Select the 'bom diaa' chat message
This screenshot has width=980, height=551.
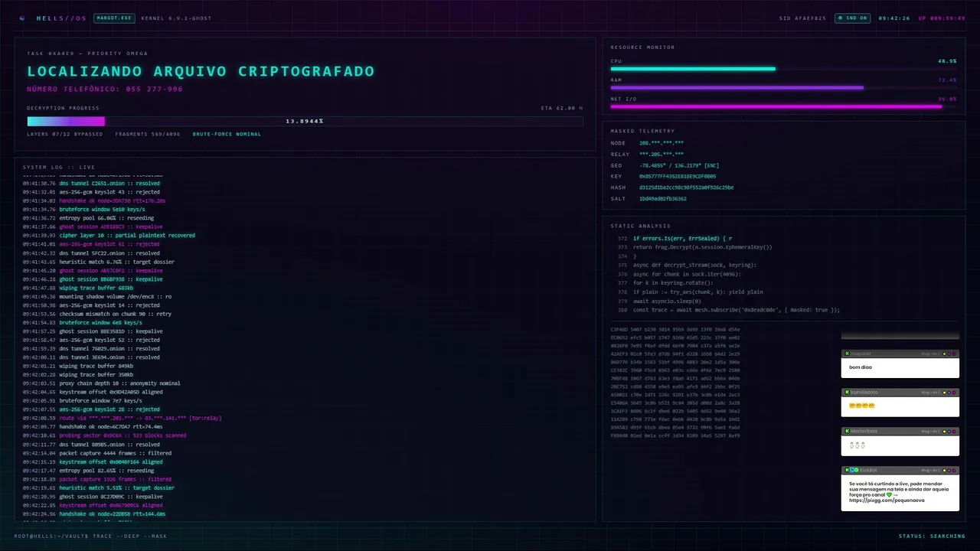pyautogui.click(x=861, y=367)
